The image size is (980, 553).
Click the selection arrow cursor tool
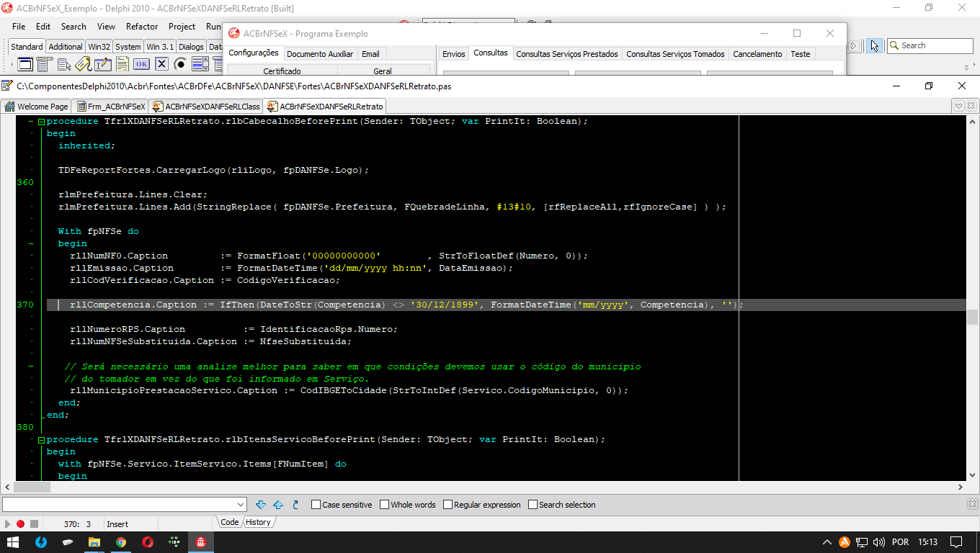[874, 45]
